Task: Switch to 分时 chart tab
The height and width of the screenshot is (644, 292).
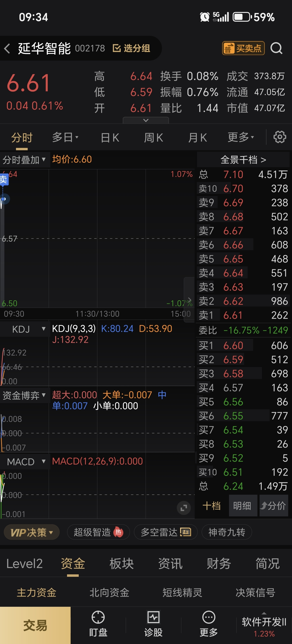Action: [x=22, y=137]
